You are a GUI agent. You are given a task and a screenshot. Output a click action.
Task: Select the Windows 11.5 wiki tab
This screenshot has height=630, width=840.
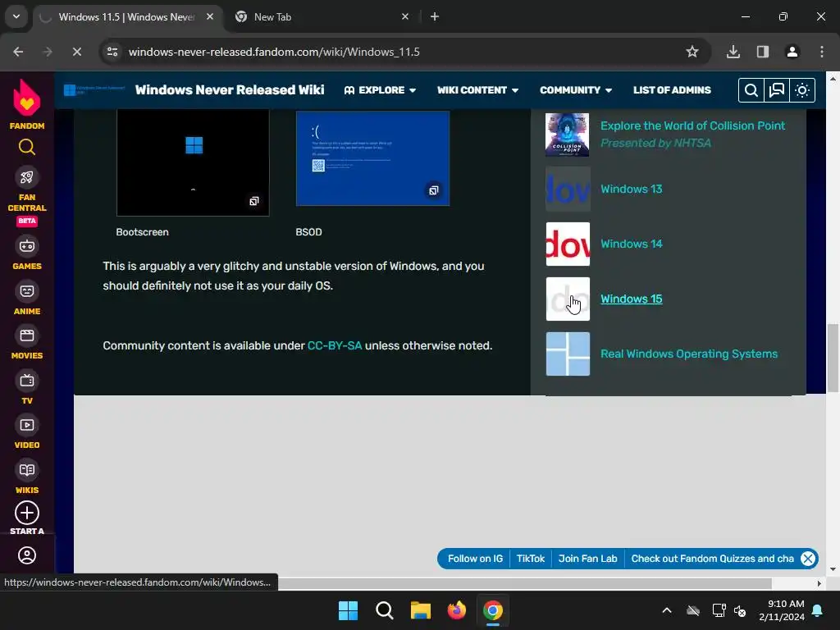click(x=126, y=17)
